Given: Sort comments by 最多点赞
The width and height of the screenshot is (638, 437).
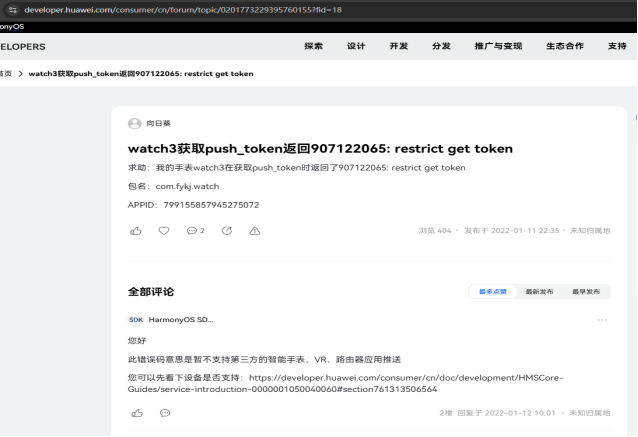Looking at the screenshot, I should point(493,292).
